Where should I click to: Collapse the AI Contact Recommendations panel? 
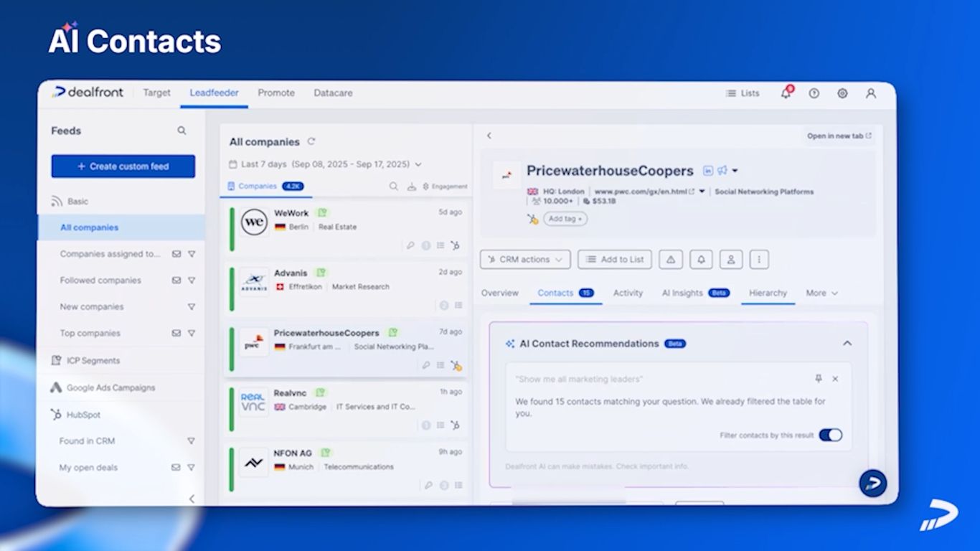pyautogui.click(x=847, y=344)
